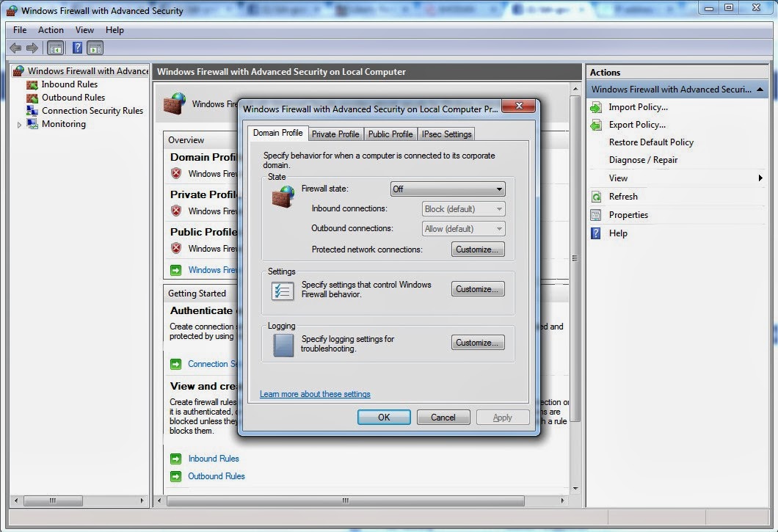The height and width of the screenshot is (532, 778).
Task: Open the File menu
Action: [20, 30]
